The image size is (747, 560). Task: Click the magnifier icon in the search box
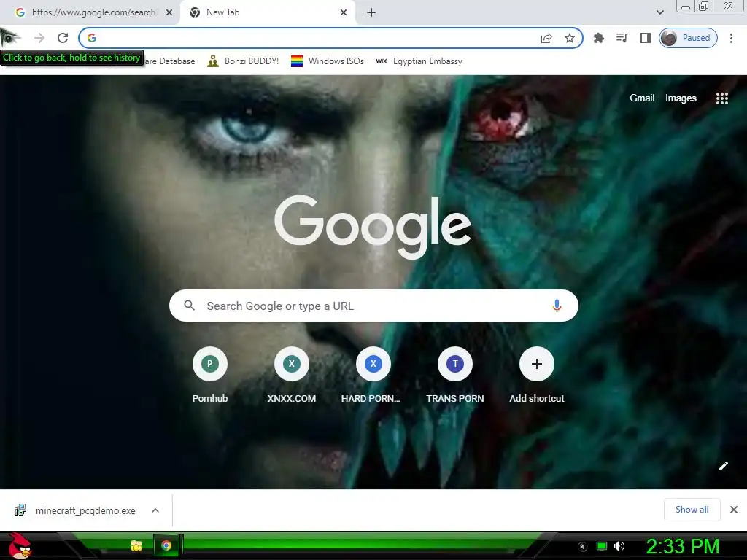[189, 306]
